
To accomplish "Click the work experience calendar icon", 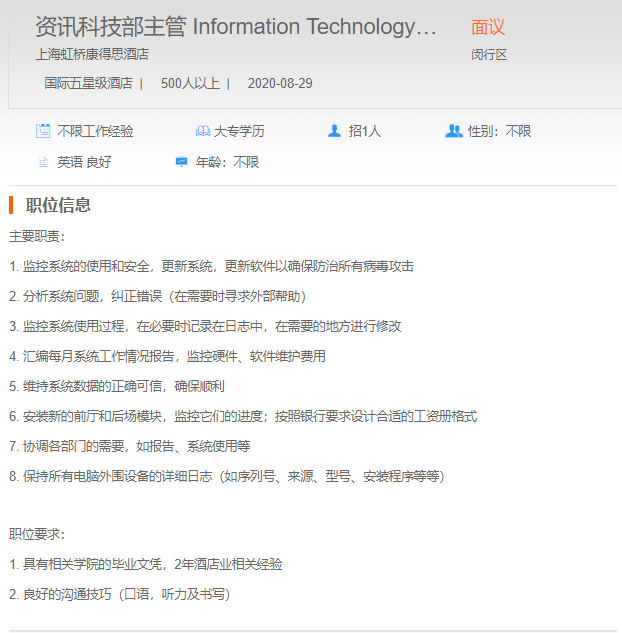I will coord(43,131).
